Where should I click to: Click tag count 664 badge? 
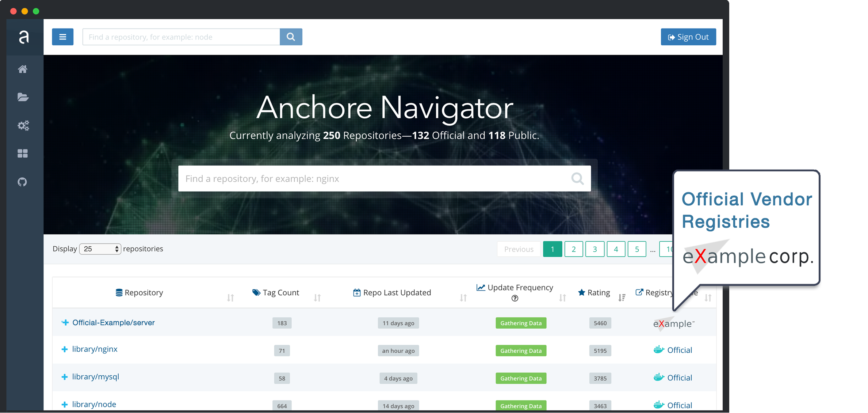pos(282,406)
